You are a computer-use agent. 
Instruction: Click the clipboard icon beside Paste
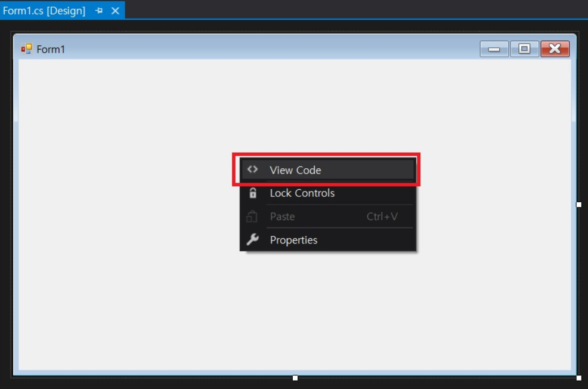click(x=252, y=217)
